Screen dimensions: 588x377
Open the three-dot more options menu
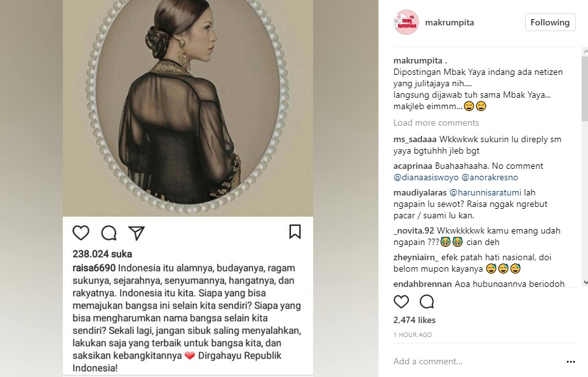click(571, 362)
